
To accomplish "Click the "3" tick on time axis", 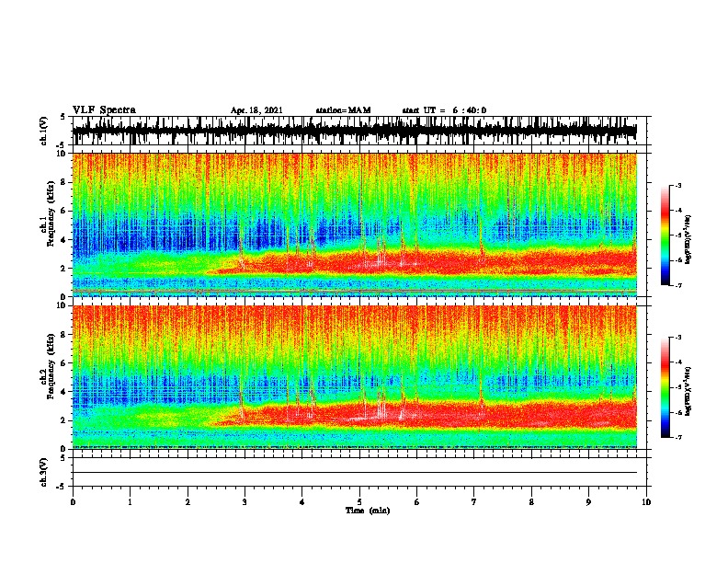I will pyautogui.click(x=245, y=502).
